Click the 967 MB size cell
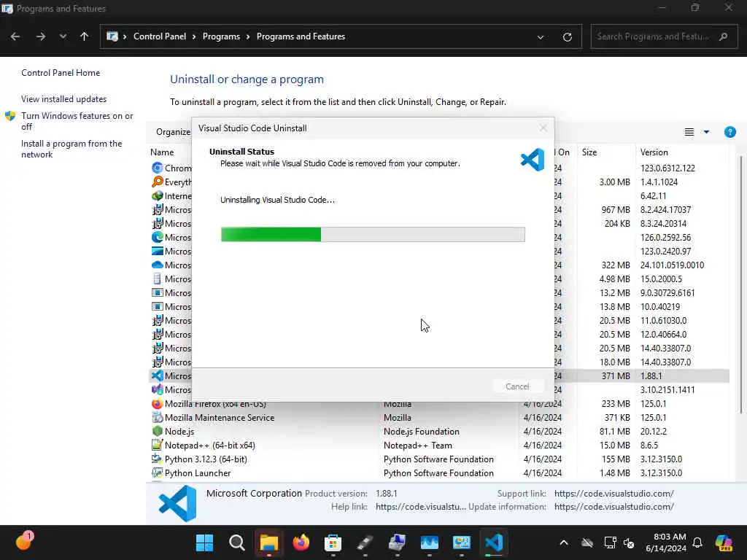 coord(616,209)
